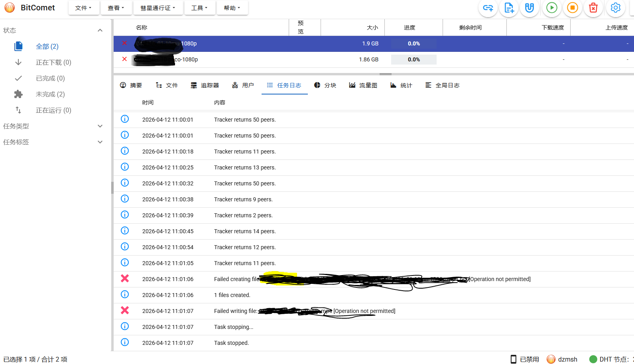Screen dimensions: 634x364
Task: Stop the task using orange stop button
Action: coord(573,8)
